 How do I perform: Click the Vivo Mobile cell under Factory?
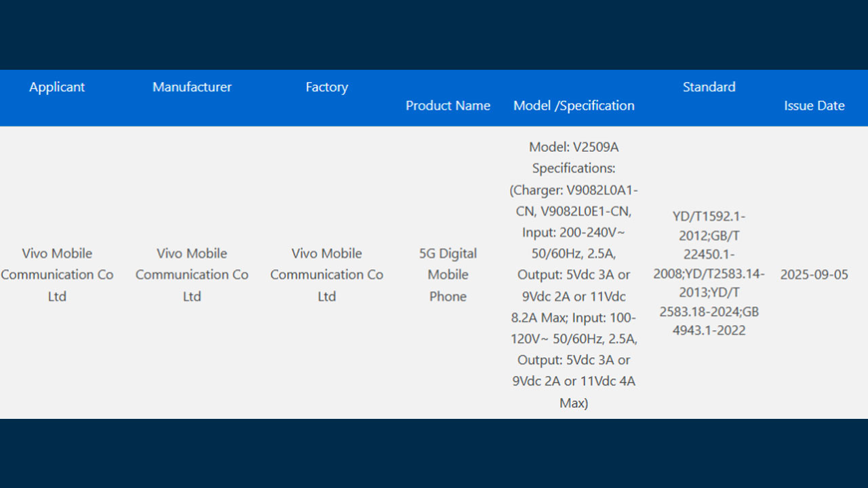(327, 274)
